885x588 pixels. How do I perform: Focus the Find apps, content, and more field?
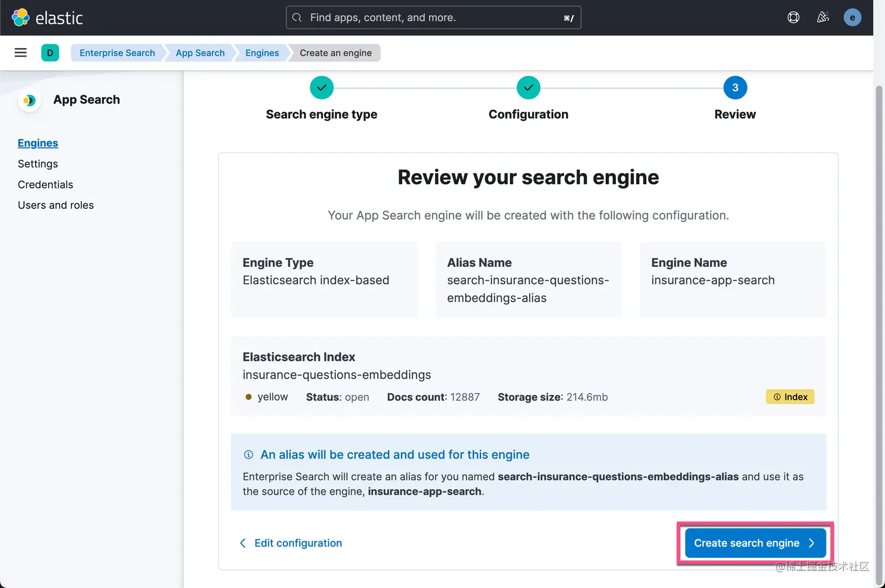coord(434,18)
